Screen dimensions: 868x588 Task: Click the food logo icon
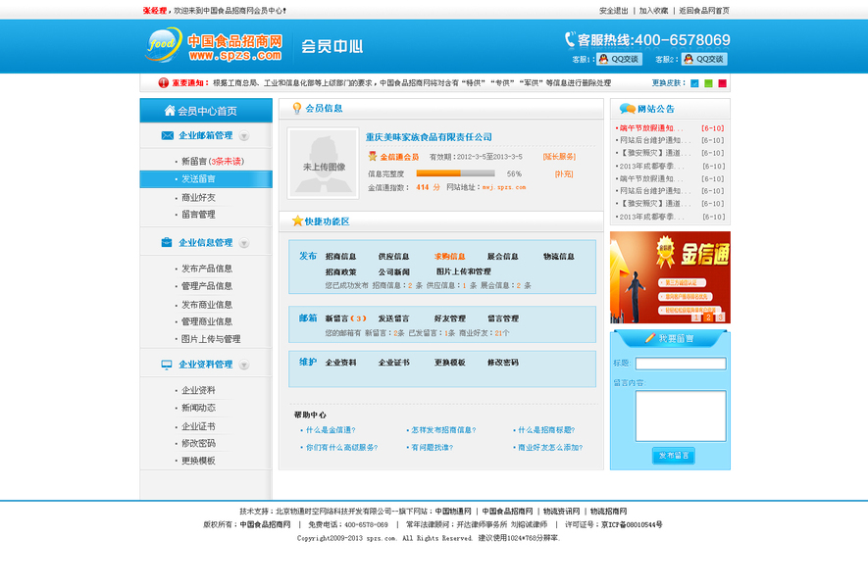click(164, 44)
